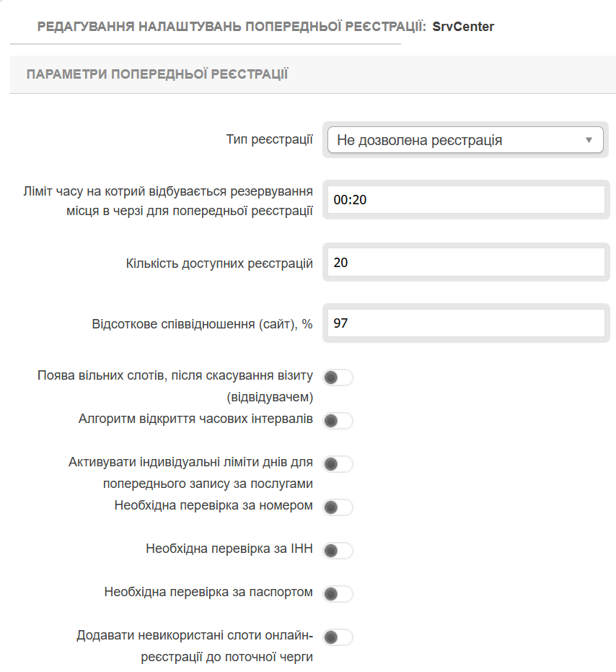The height and width of the screenshot is (672, 616).
Task: Click the time limit field showing 00:20
Action: pyautogui.click(x=465, y=200)
